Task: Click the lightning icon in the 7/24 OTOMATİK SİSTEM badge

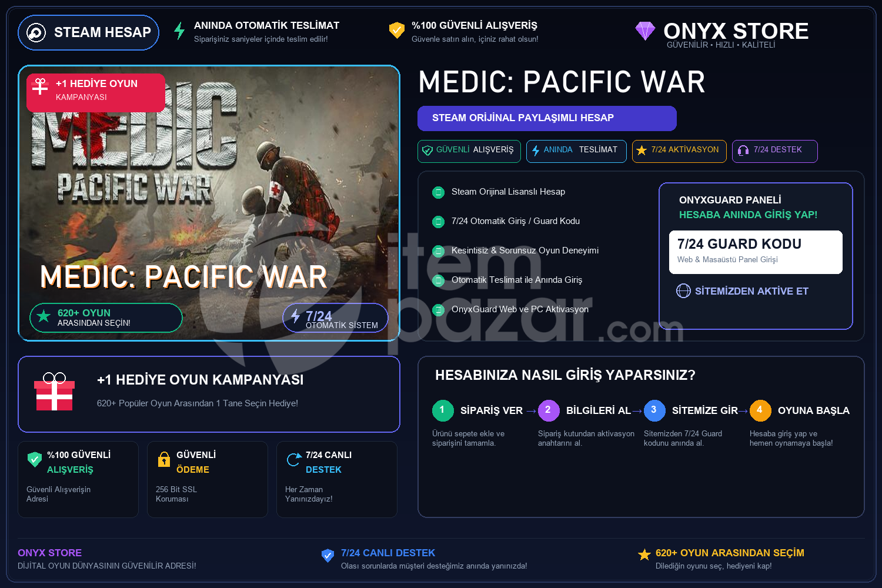Action: 295,316
